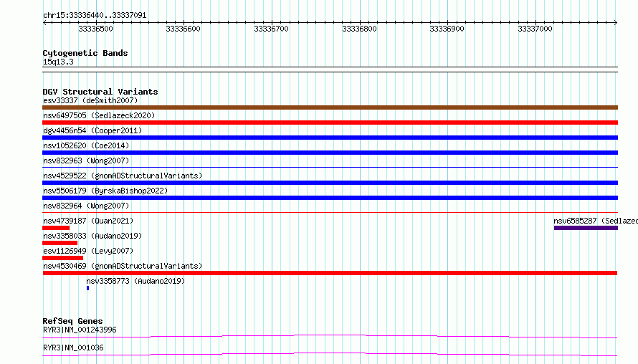
Task: Select variant label esv33337 (deSmith2007)
Action: point(90,100)
